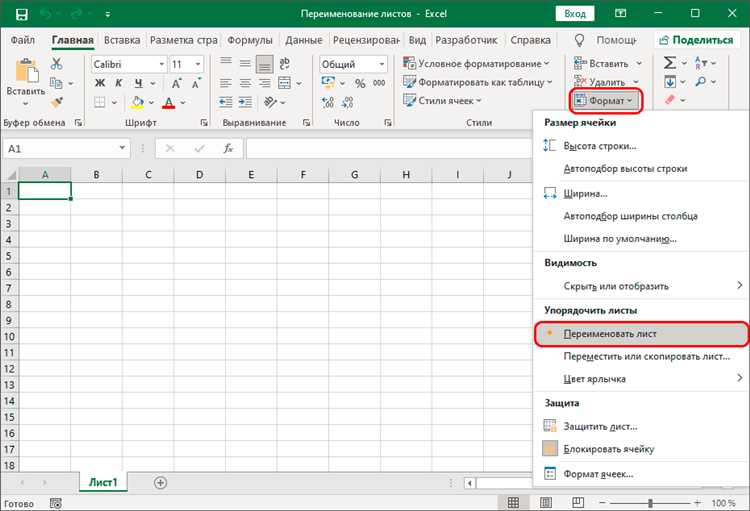750x511 pixels.
Task: Click the Вход sign-in button
Action: click(x=574, y=14)
